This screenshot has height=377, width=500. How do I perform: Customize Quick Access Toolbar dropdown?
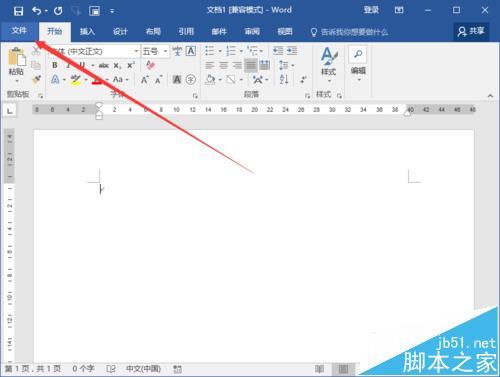click(112, 11)
